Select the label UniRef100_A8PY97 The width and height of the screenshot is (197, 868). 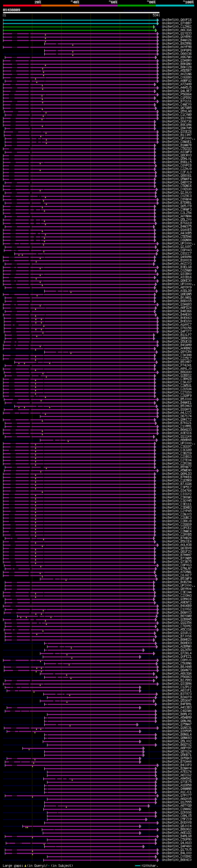tap(177, 748)
